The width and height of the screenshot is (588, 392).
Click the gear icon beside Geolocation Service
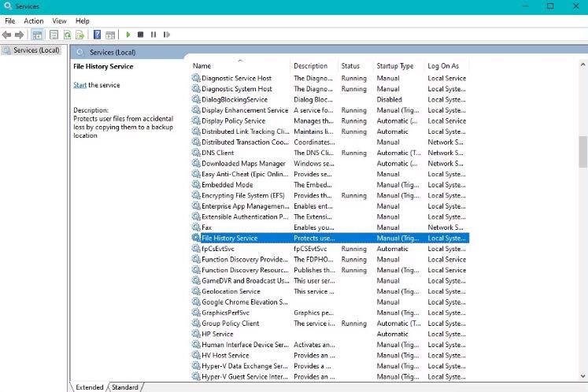(196, 291)
